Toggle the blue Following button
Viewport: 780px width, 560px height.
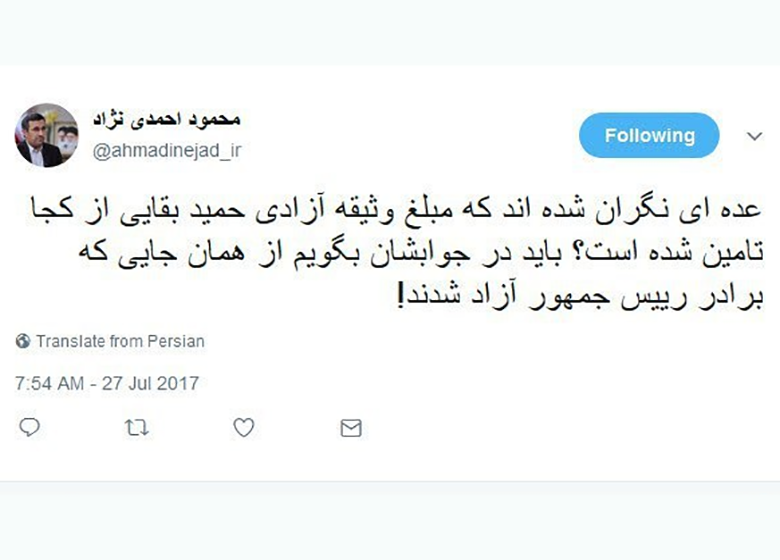tap(649, 135)
